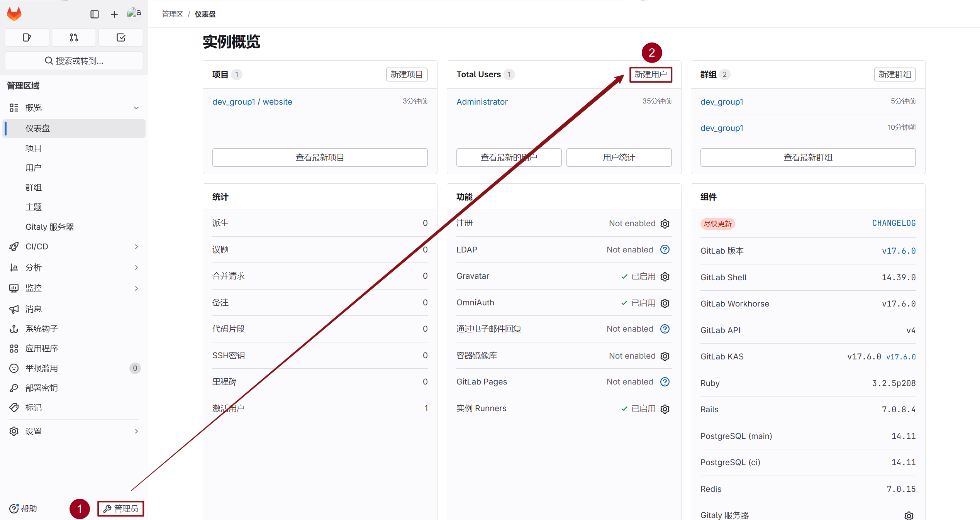Open settings gear for 注册 feature

tap(665, 224)
